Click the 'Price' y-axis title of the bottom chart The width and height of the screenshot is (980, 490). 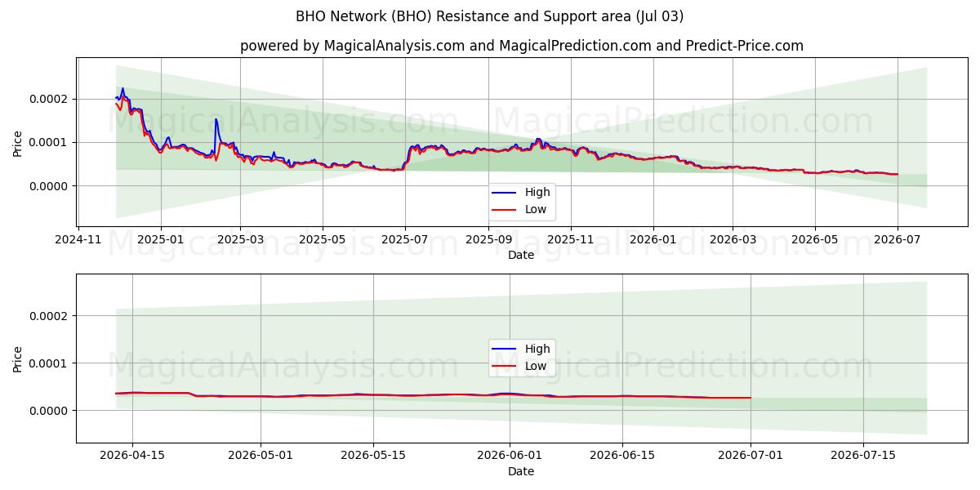click(18, 359)
